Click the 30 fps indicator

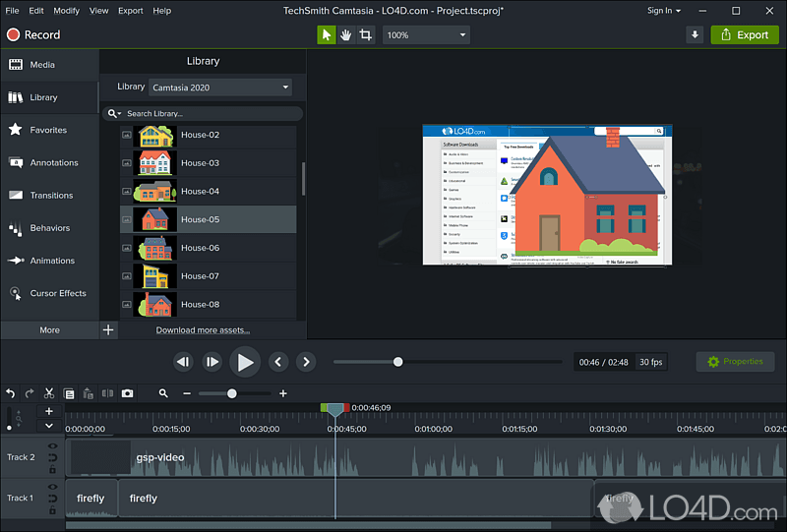650,362
